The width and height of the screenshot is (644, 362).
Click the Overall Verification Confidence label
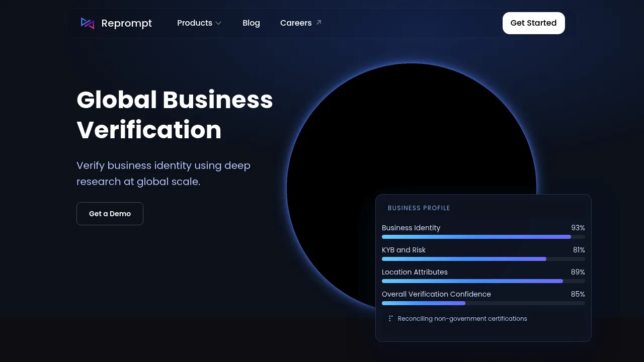point(436,294)
